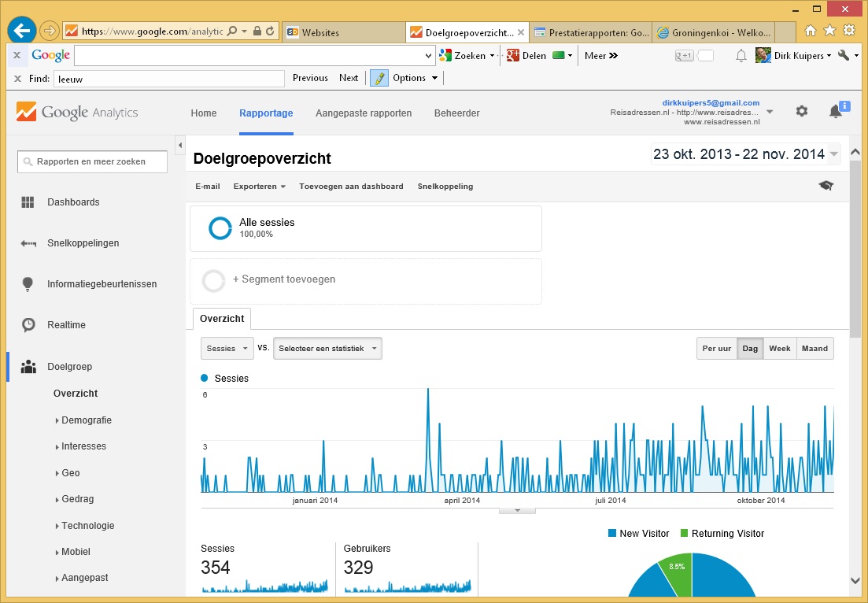Switch to Groningenkoi browser tab
This screenshot has width=868, height=603.
click(x=714, y=32)
